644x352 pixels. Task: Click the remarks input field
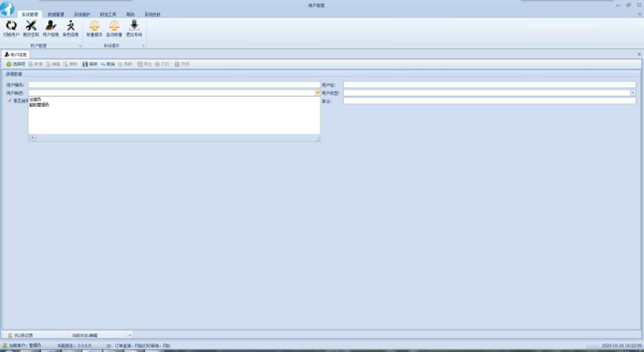pos(490,101)
